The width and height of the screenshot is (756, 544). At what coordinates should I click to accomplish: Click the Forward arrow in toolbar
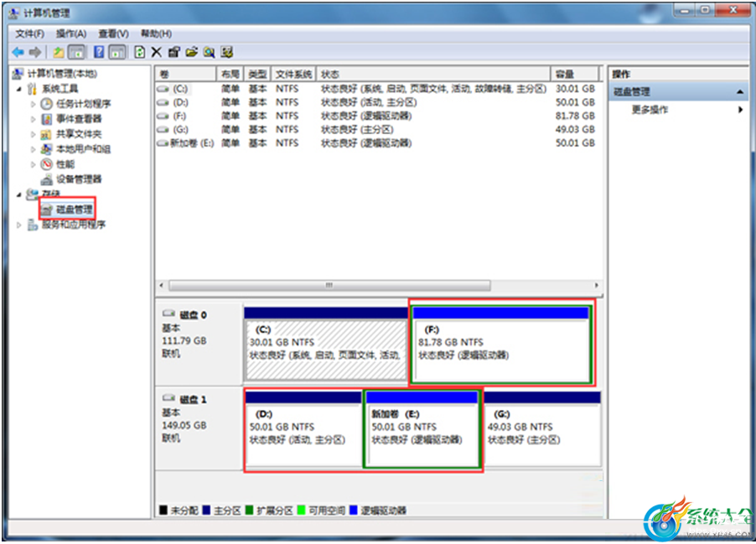click(34, 52)
